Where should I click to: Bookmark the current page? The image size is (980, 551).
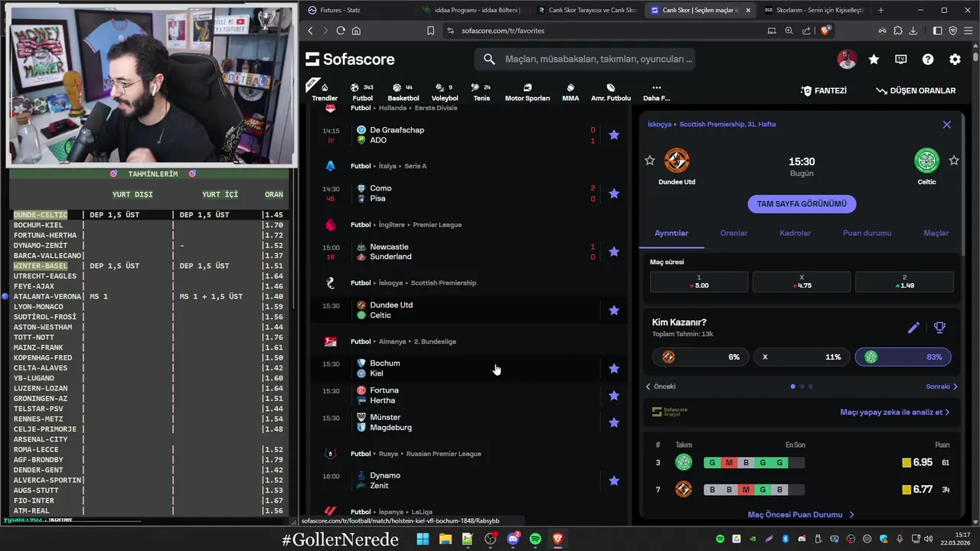click(x=431, y=31)
